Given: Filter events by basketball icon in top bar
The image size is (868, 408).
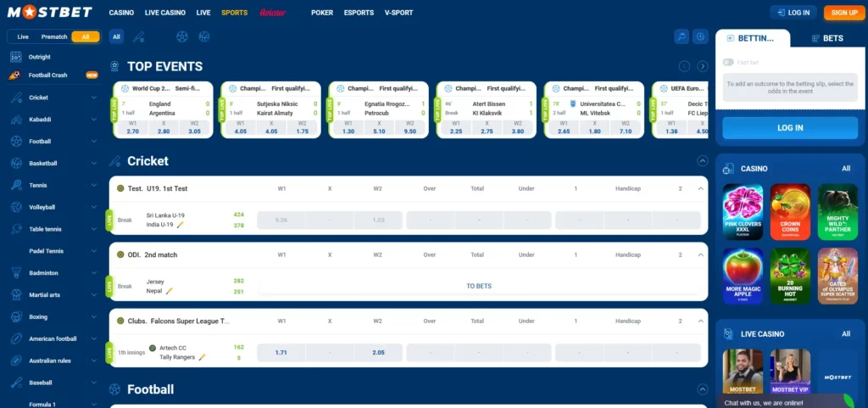Looking at the screenshot, I should click(203, 37).
